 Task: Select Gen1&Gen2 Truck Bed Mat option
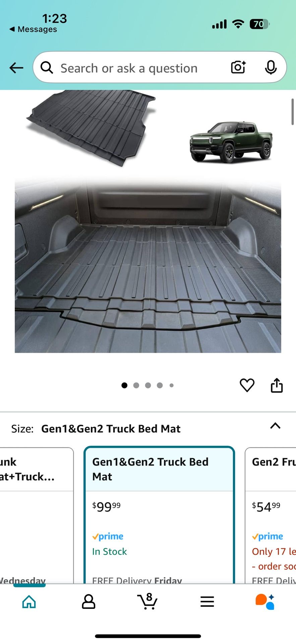pos(159,515)
